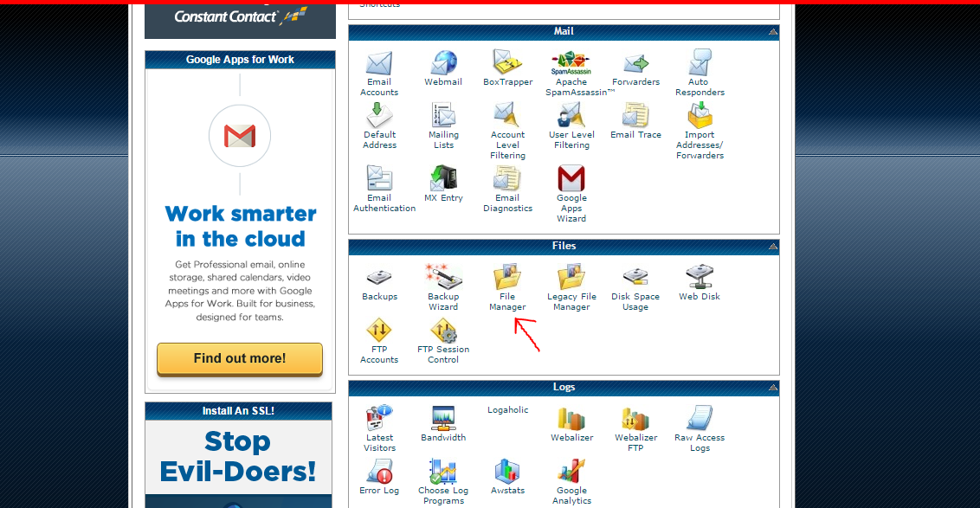
Task: Click the Files section title bar
Action: click(564, 246)
